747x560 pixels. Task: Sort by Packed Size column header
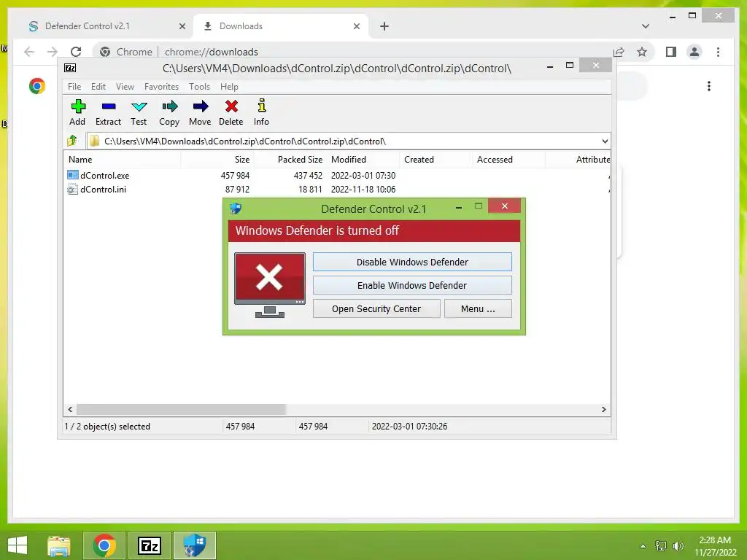(290, 160)
